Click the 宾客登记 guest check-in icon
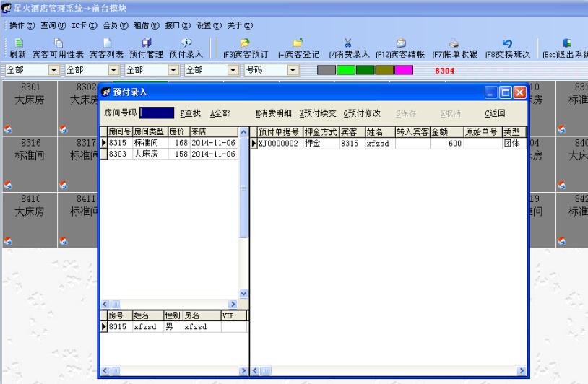 pos(297,48)
